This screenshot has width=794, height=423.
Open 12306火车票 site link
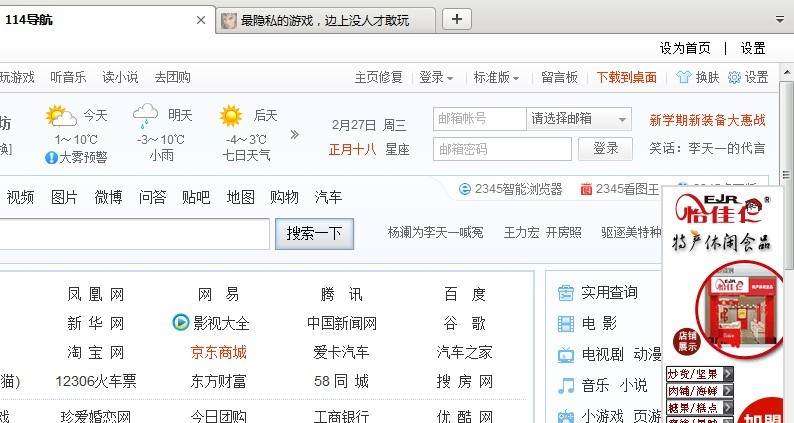coord(96,381)
